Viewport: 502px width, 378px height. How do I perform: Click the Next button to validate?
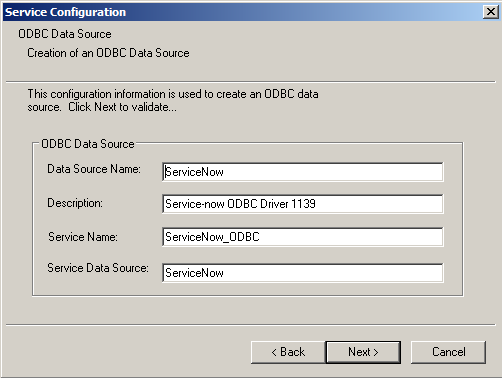click(363, 352)
